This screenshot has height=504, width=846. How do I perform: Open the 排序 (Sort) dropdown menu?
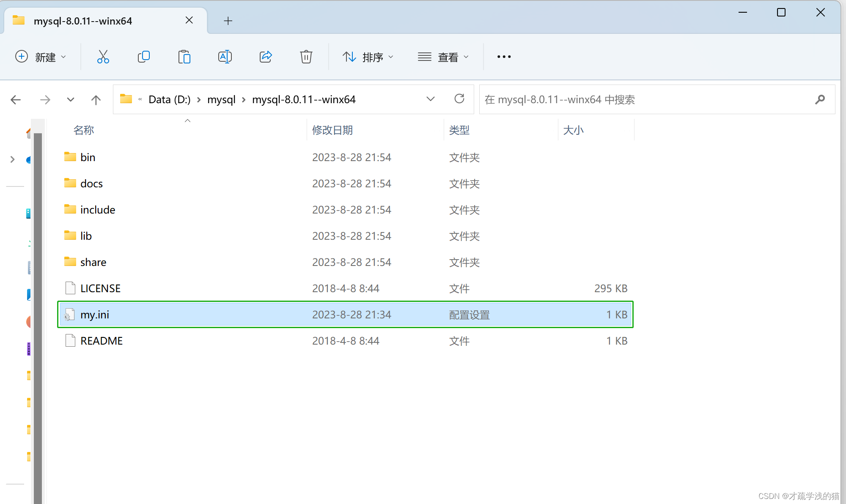(x=368, y=57)
